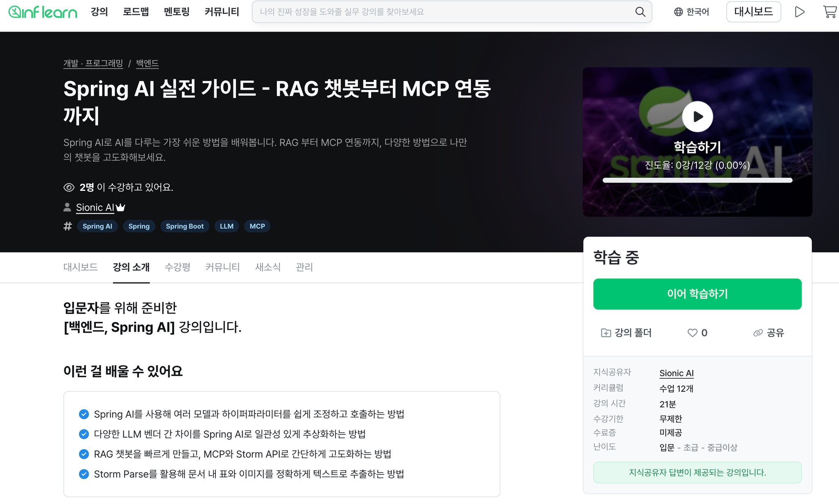
Task: Play the course preview video
Action: click(x=697, y=117)
